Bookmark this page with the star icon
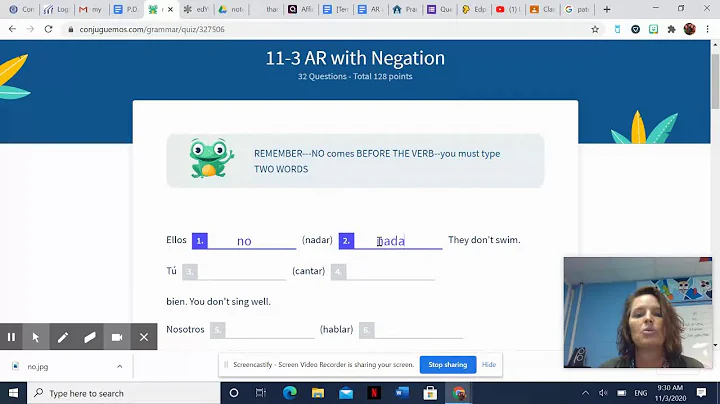This screenshot has width=720, height=404. pyautogui.click(x=595, y=29)
